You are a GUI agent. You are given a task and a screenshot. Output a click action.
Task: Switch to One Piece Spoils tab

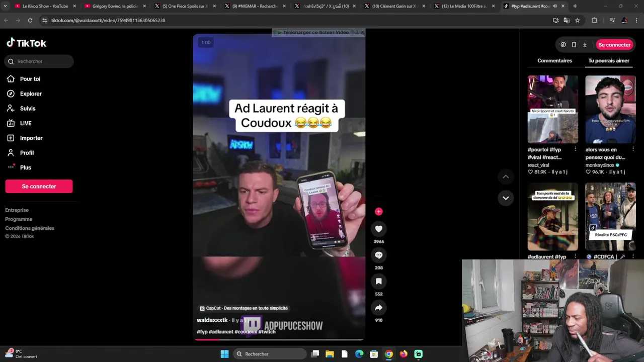click(184, 6)
